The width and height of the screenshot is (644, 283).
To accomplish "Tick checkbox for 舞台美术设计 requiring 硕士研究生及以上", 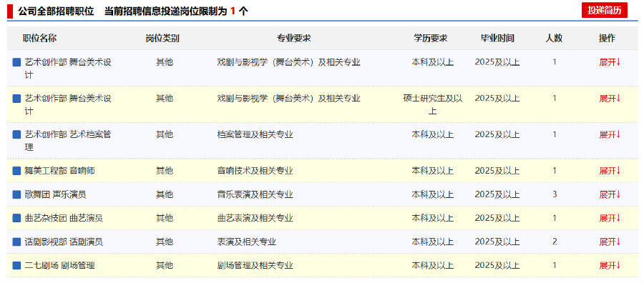I will pyautogui.click(x=16, y=99).
